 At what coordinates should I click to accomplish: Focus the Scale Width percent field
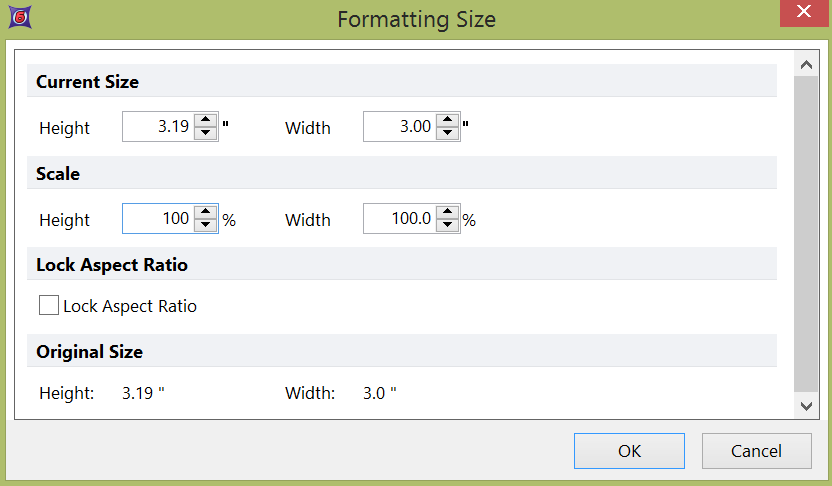[x=399, y=219]
